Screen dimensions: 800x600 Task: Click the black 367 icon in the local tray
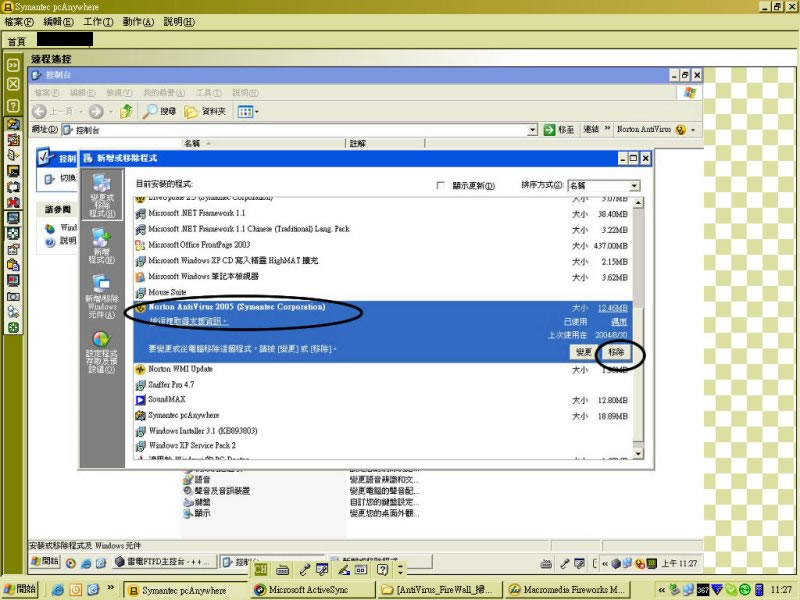click(703, 590)
